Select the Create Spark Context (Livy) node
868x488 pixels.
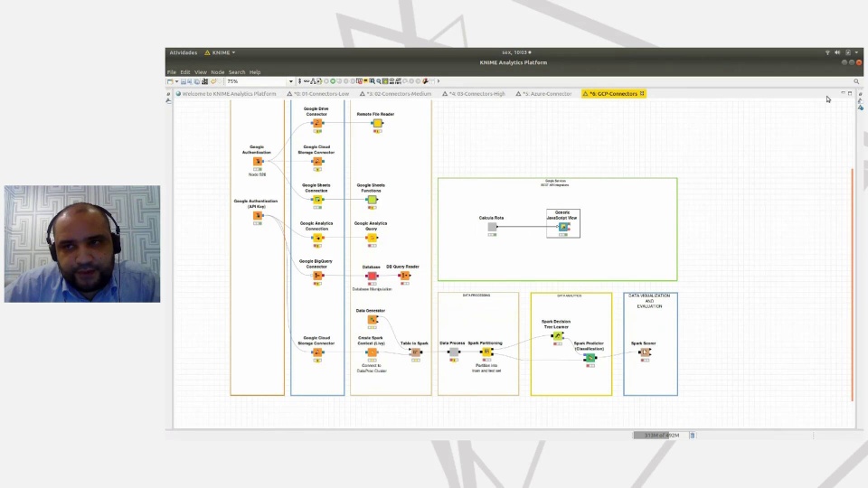[372, 352]
